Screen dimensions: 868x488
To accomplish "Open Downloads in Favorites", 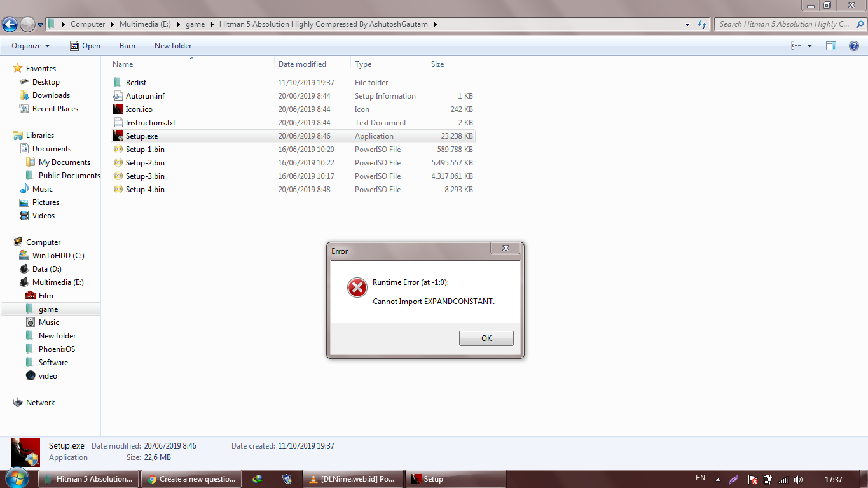I will pos(51,95).
